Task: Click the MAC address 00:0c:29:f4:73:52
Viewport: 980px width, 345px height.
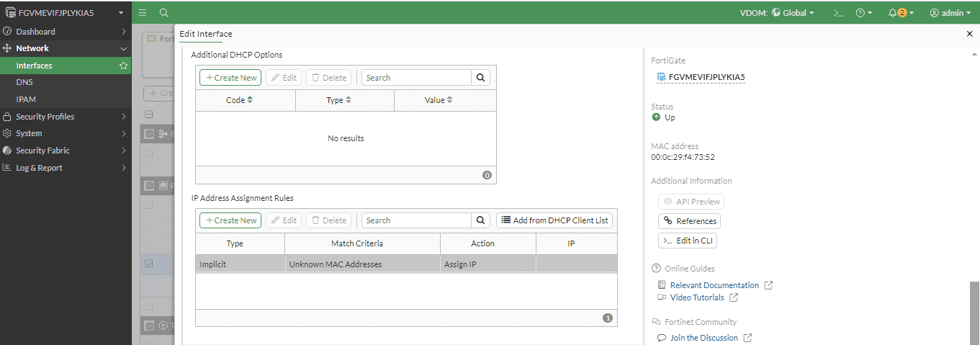Action: click(683, 157)
